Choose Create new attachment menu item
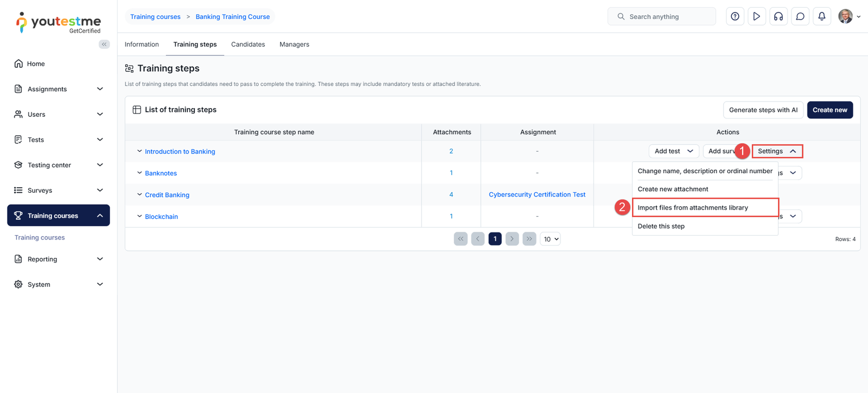The image size is (868, 393). coord(705,189)
